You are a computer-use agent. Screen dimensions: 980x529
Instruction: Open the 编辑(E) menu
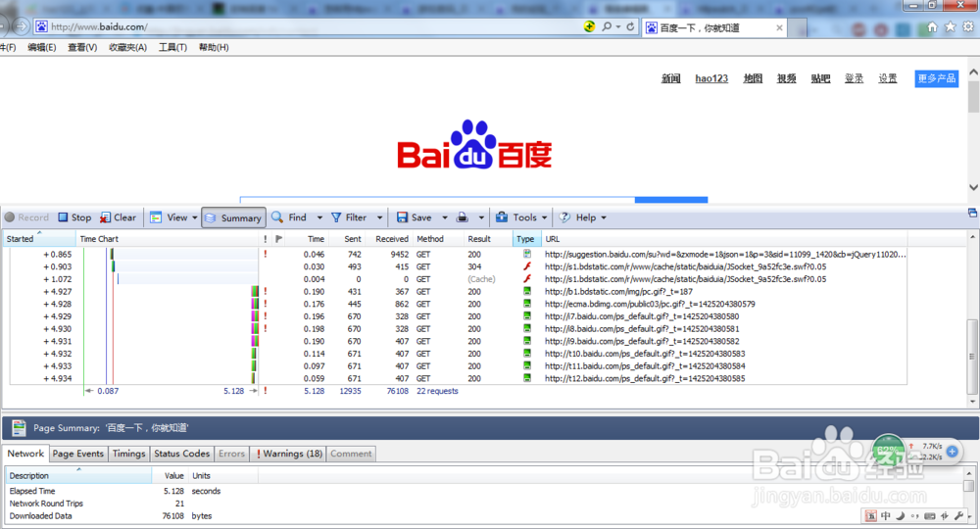[x=41, y=47]
